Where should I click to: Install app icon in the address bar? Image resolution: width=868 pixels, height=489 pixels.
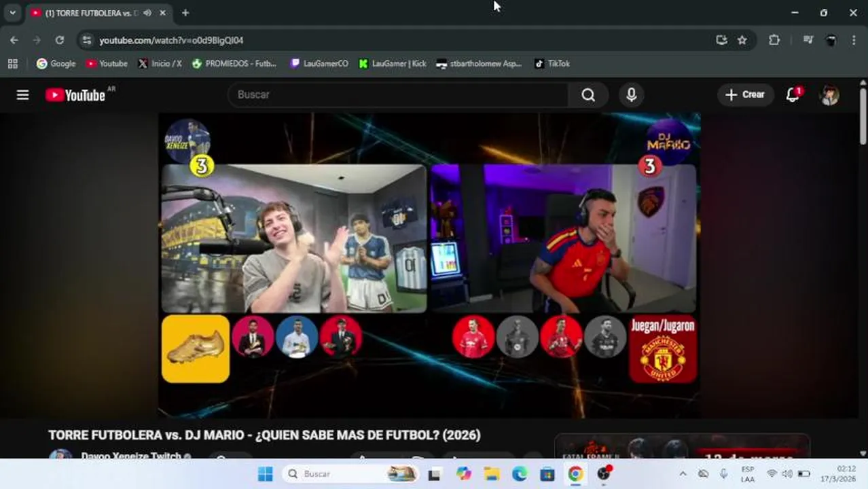721,40
